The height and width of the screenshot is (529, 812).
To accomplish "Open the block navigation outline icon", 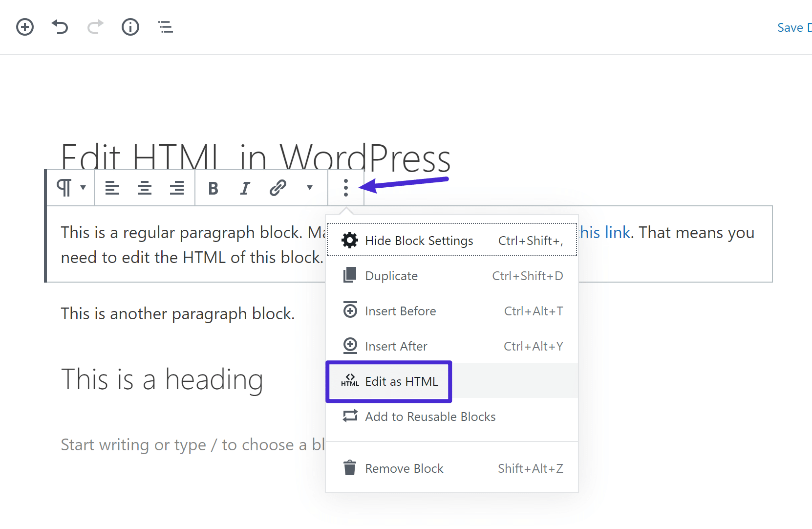I will (165, 27).
